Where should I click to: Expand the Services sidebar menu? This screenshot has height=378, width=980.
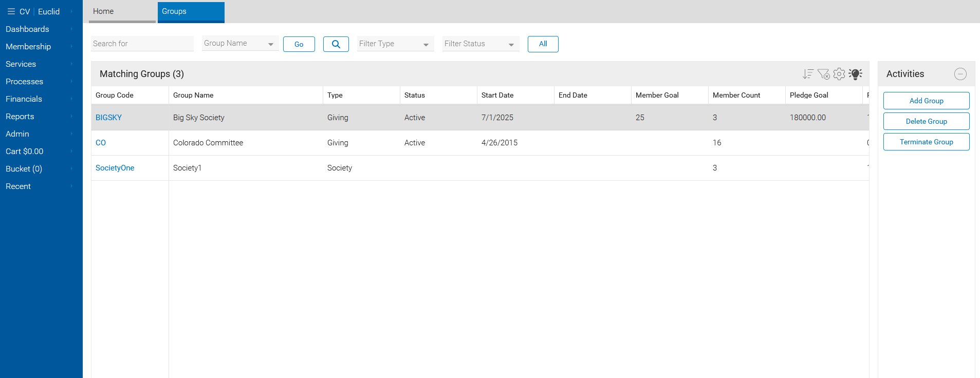pos(41,64)
